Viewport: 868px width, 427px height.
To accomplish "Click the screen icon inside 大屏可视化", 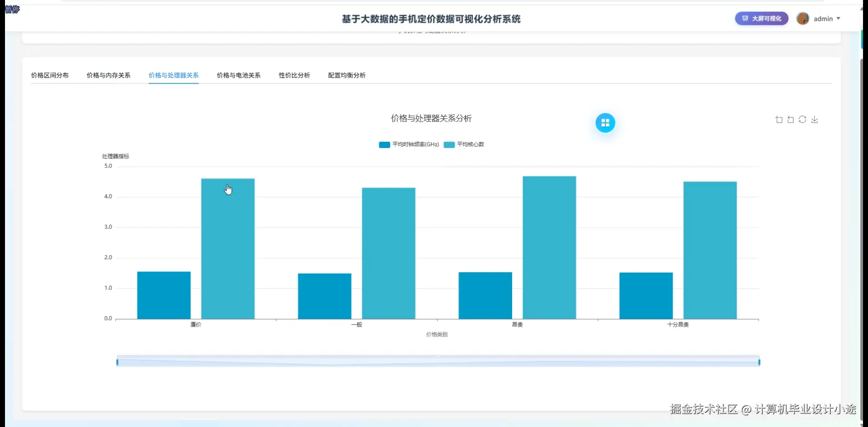I will pos(745,19).
